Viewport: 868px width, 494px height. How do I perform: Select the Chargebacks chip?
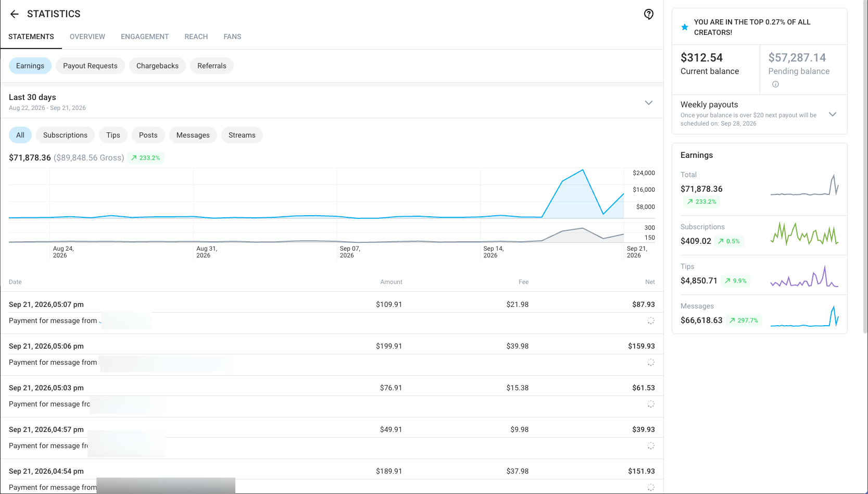[157, 66]
